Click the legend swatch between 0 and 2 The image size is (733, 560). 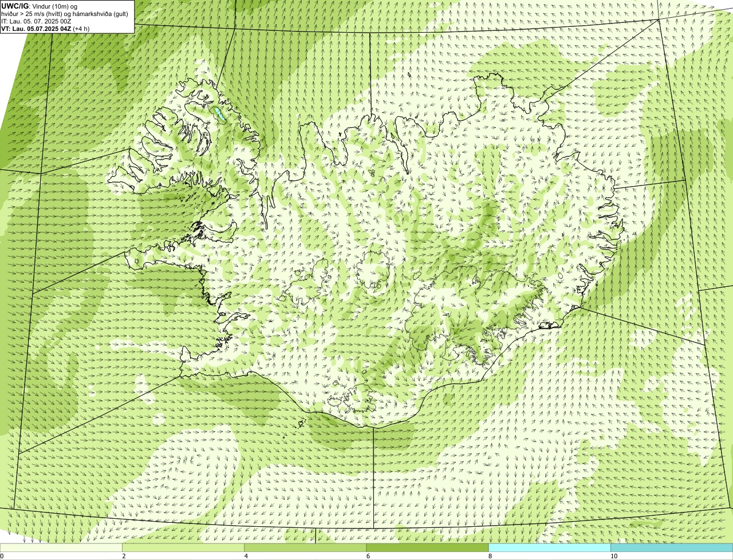61,548
